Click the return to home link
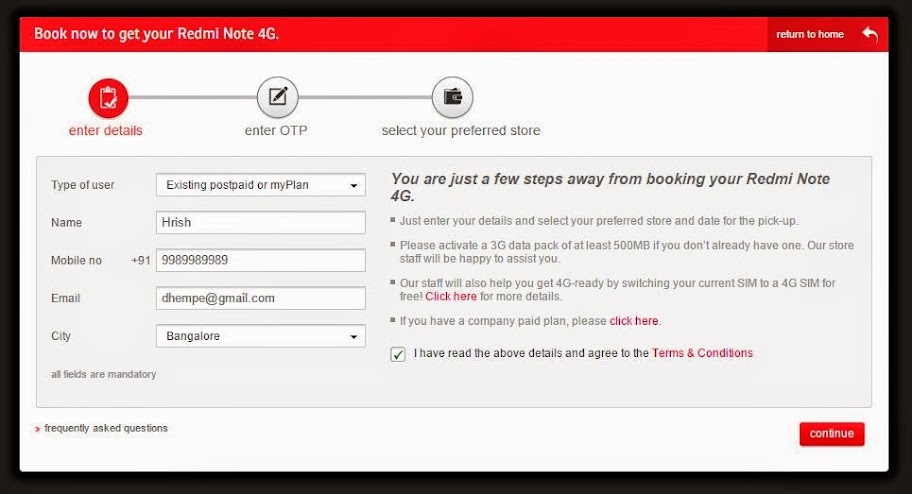Viewport: 912px width, 494px height. pyautogui.click(x=810, y=34)
